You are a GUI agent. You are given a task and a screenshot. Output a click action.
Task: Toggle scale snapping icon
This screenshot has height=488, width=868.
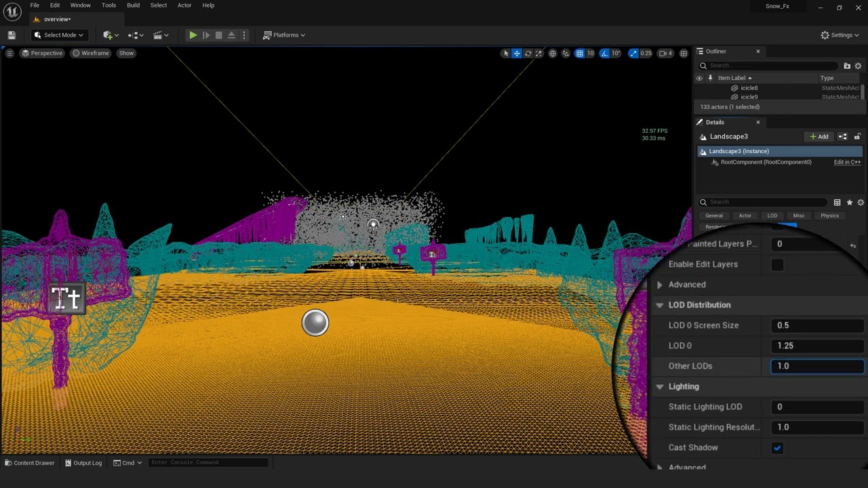(x=633, y=54)
